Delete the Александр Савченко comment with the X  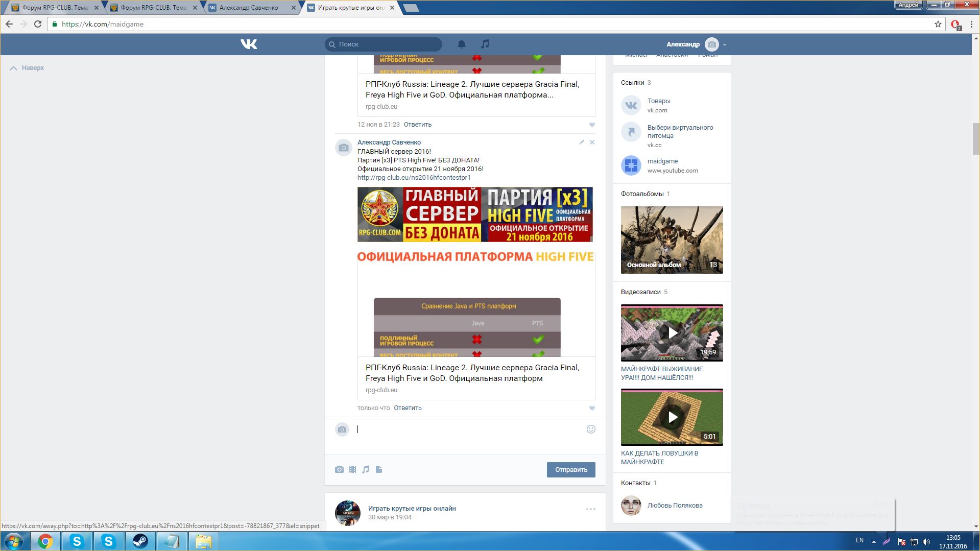[x=592, y=142]
